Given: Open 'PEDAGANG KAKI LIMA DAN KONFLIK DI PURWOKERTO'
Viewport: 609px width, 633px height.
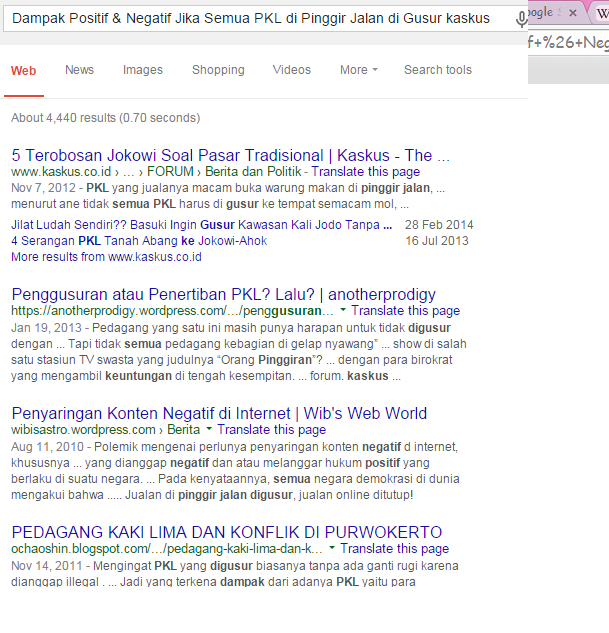Looking at the screenshot, I should coord(227,532).
